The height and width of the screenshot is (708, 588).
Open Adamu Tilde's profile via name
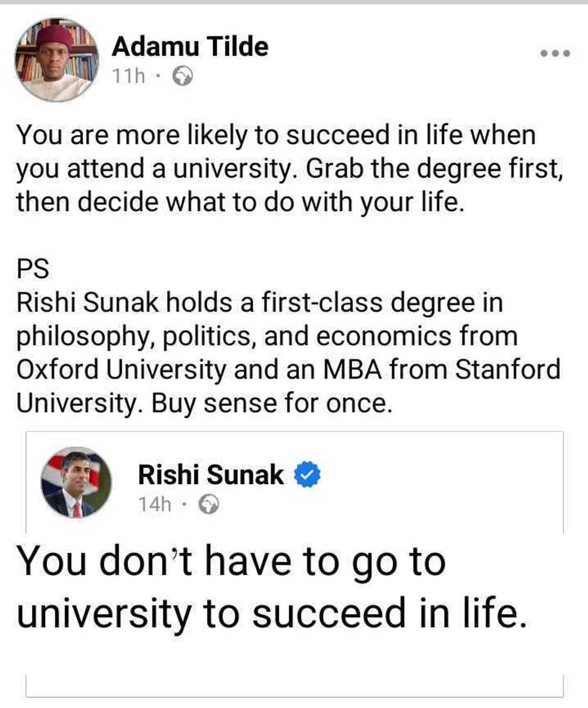click(190, 46)
